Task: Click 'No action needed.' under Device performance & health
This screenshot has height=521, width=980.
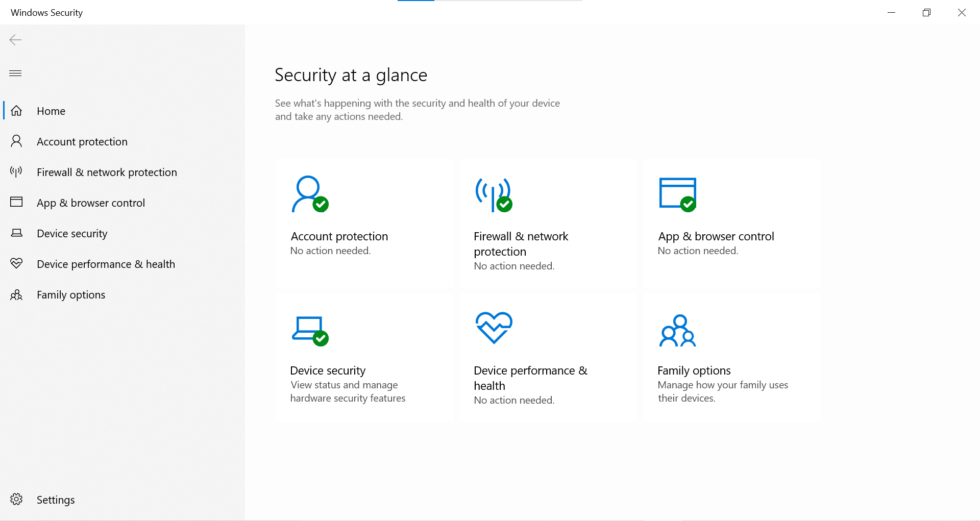Action: point(514,400)
